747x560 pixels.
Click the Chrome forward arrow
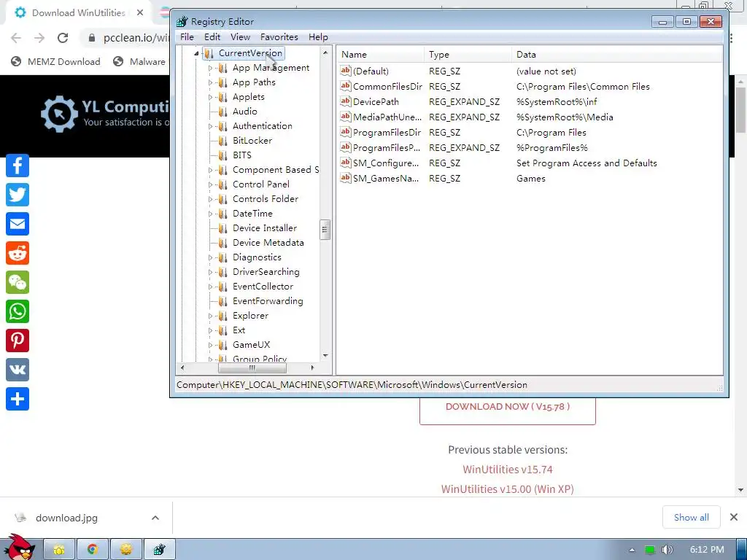[39, 38]
